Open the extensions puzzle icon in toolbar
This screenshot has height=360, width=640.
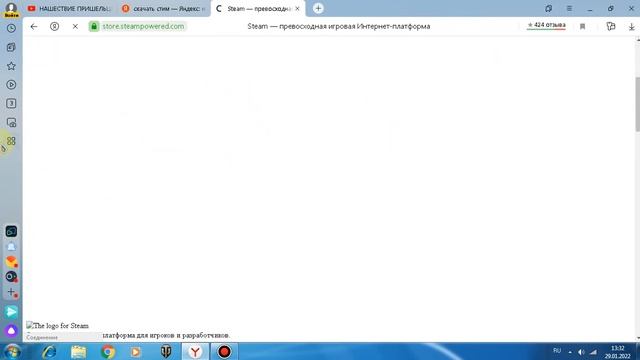point(611,27)
